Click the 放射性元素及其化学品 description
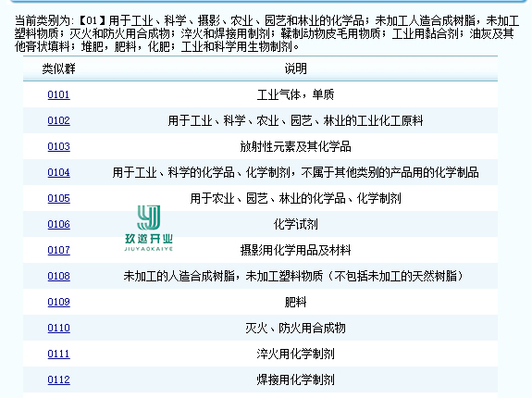Screen dimensions: 532x398 [295, 146]
